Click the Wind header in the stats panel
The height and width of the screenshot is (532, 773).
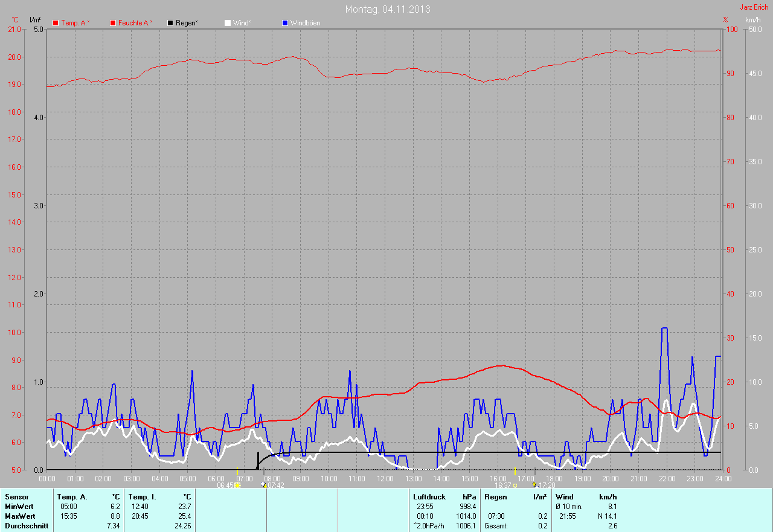[564, 496]
